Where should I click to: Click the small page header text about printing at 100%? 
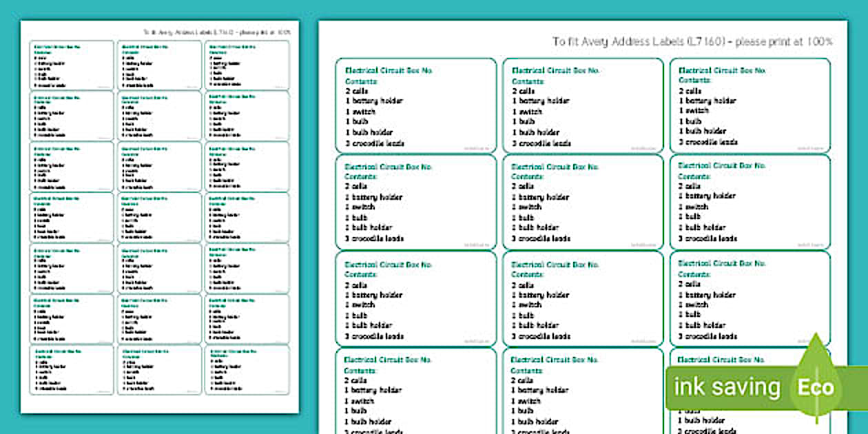[216, 32]
